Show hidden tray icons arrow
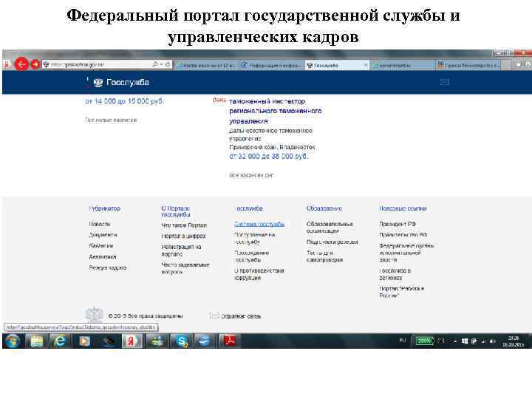The height and width of the screenshot is (399, 532). [455, 341]
